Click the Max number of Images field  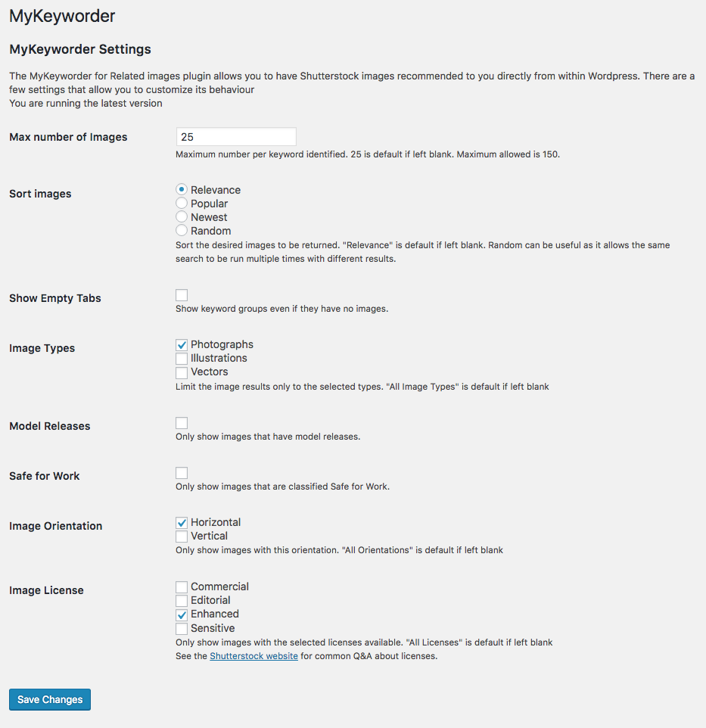point(235,137)
